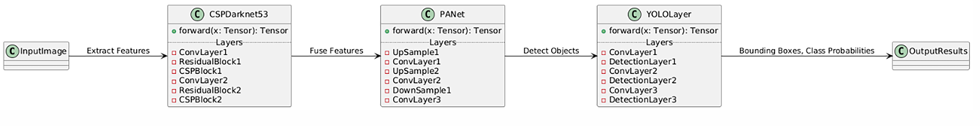980x126 pixels.
Task: Select UpSample2 in the PANet layers
Action: click(415, 71)
